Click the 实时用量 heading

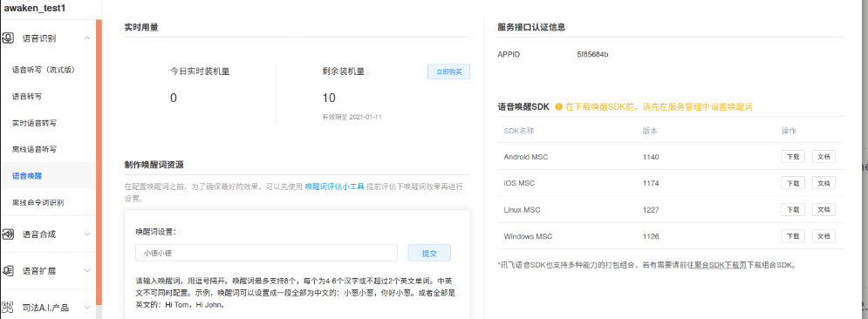(141, 27)
